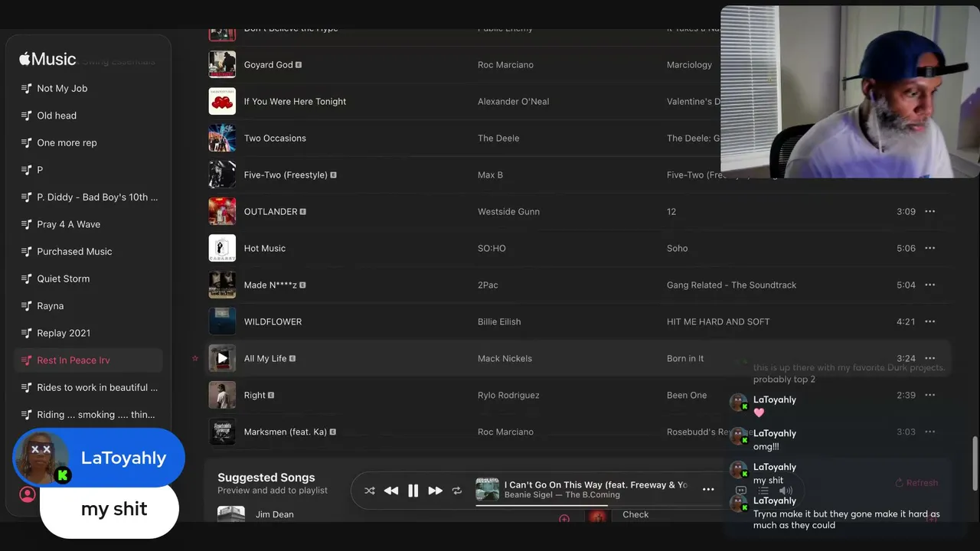
Task: Refresh the Suggested Songs list
Action: pyautogui.click(x=916, y=483)
